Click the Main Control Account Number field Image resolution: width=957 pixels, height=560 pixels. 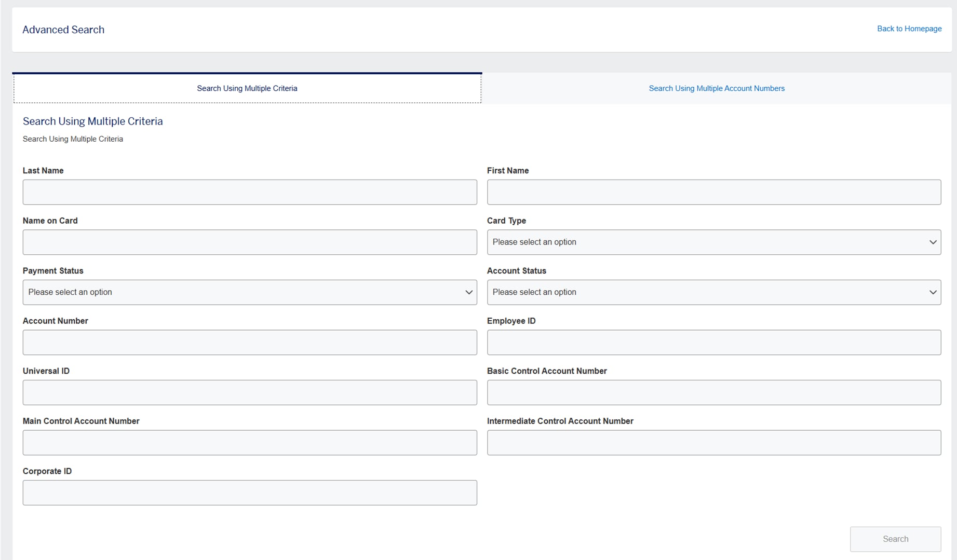tap(250, 443)
